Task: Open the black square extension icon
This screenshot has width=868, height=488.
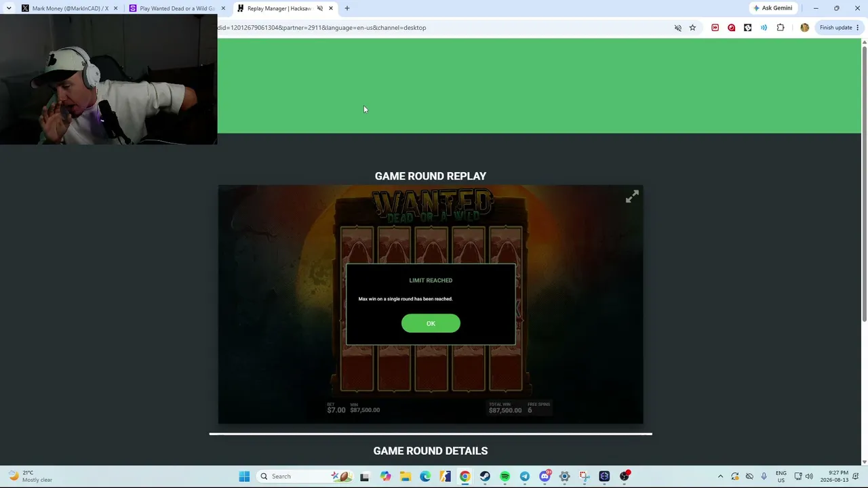Action: [x=747, y=28]
